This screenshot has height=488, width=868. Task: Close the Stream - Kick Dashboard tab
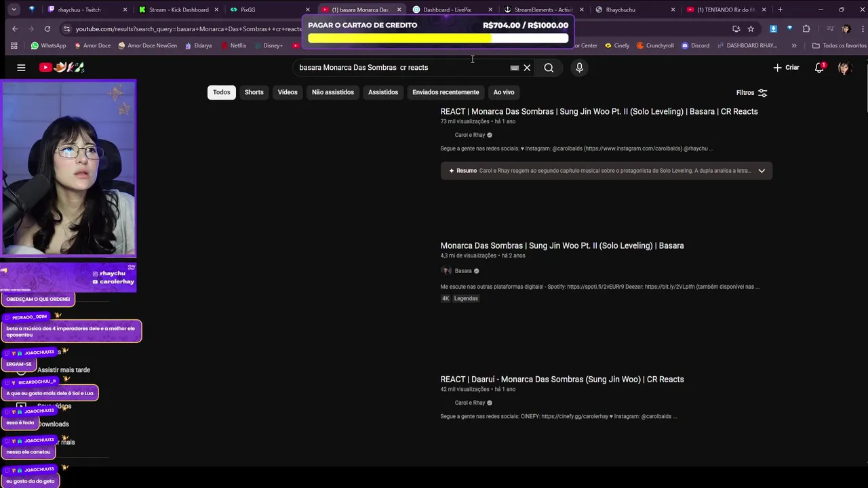click(216, 9)
